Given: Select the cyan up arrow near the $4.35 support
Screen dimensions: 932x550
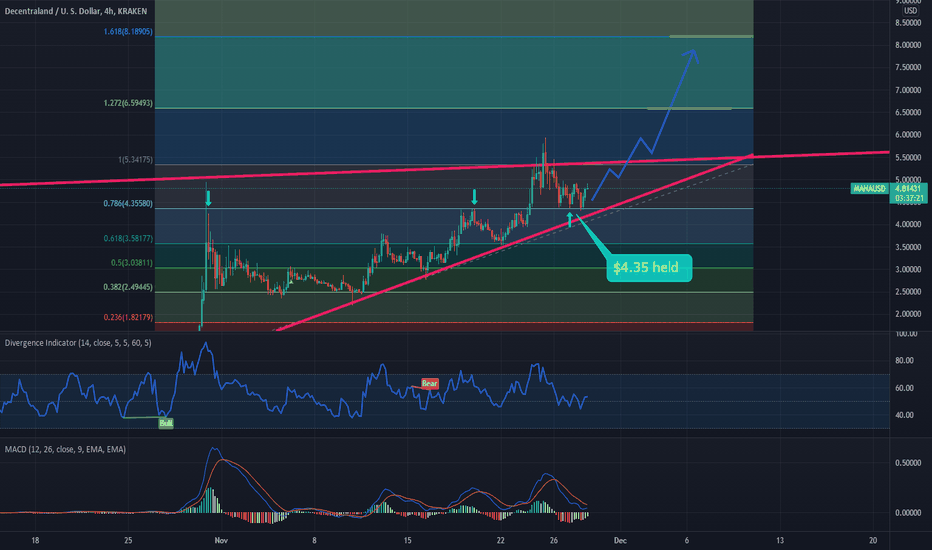Looking at the screenshot, I should 570,219.
